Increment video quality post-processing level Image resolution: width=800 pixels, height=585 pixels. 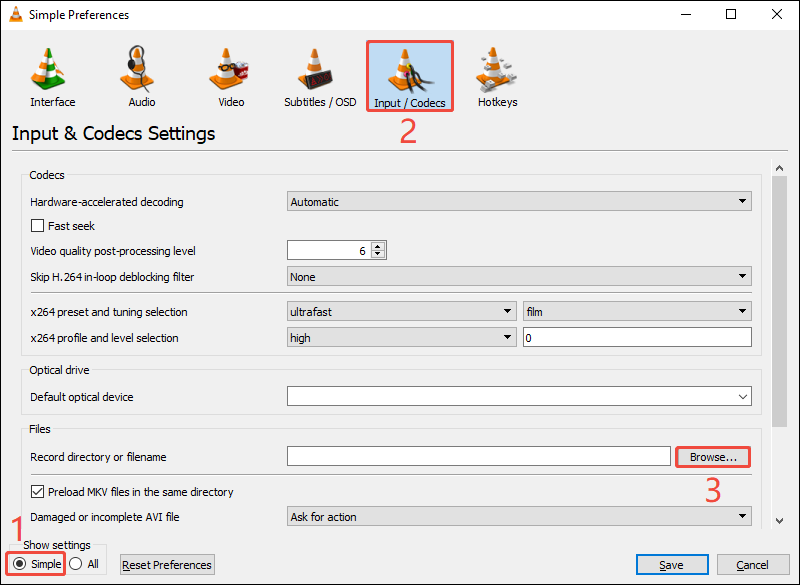376,245
